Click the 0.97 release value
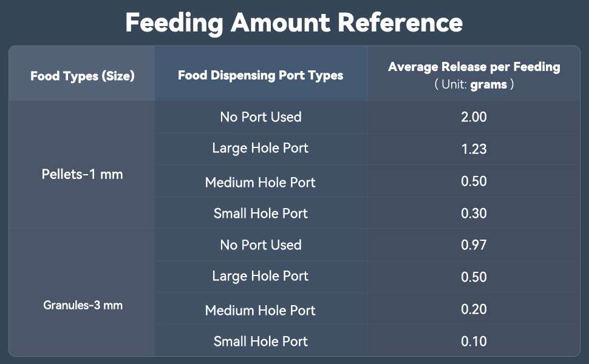 point(474,245)
